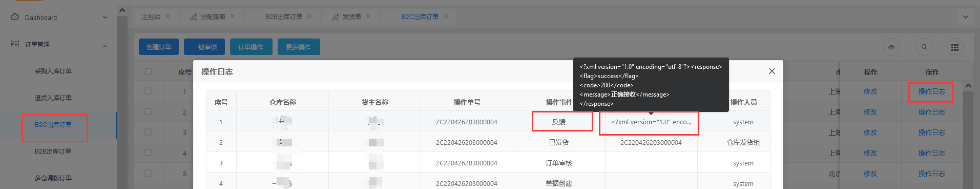The image size is (980, 189).
Task: Click 修改 link in fifth row
Action: [x=870, y=174]
